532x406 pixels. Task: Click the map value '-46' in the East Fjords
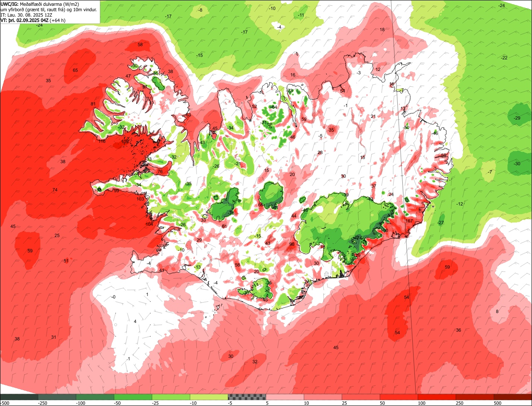point(435,133)
